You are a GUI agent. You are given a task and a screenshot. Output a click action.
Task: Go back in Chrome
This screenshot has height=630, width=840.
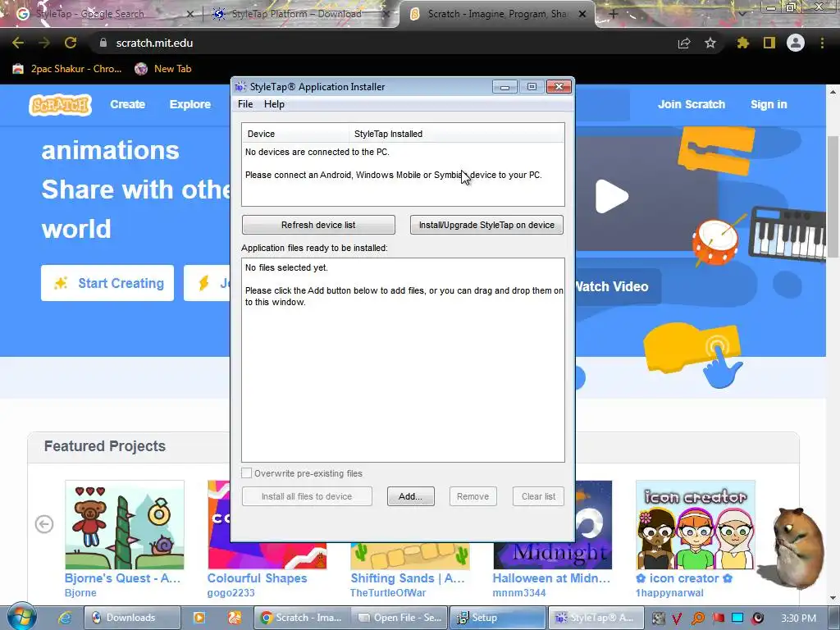tap(18, 43)
